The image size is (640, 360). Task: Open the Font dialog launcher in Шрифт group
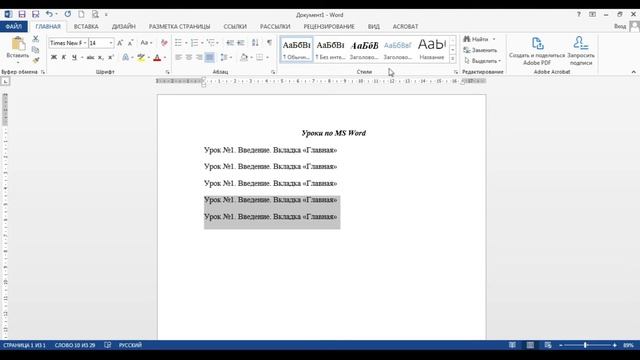tap(167, 72)
